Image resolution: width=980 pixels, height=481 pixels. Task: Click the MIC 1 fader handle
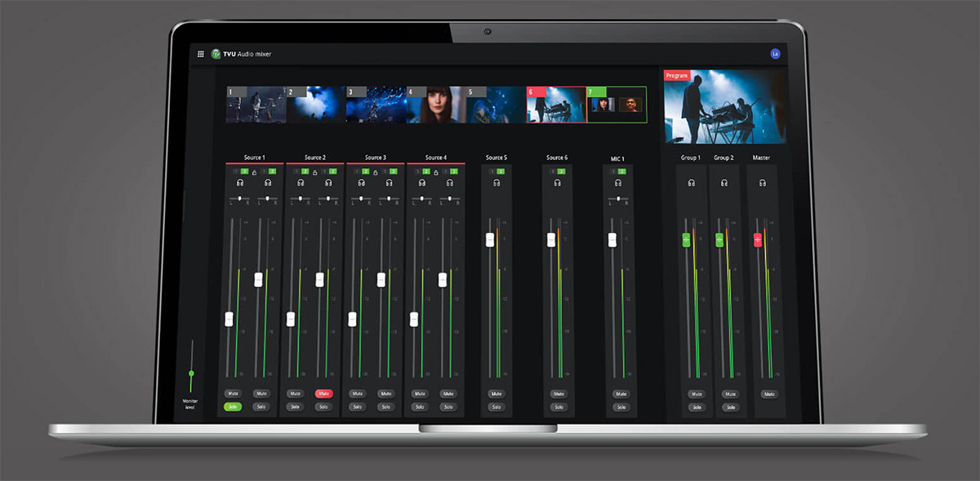tap(612, 239)
